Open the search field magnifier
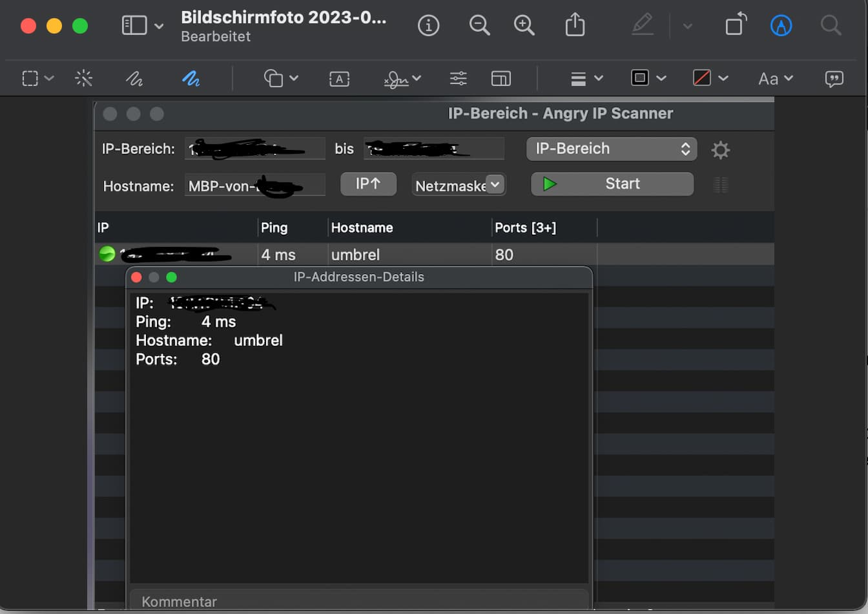The height and width of the screenshot is (614, 868). coord(831,26)
